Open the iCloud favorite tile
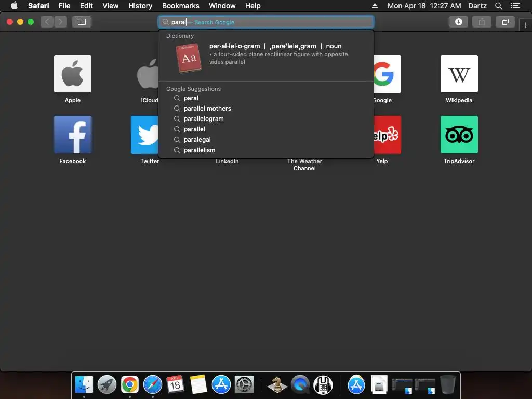The width and height of the screenshot is (532, 399). pos(148,74)
